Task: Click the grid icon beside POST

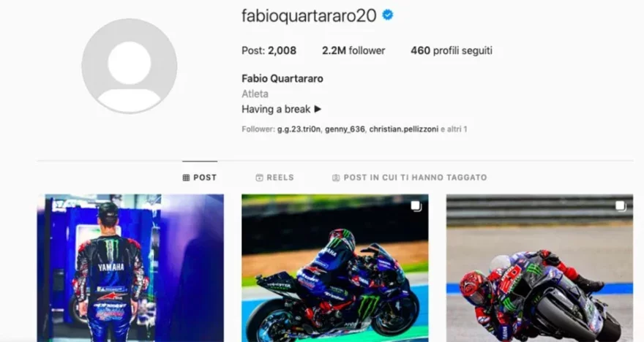Action: coord(186,178)
